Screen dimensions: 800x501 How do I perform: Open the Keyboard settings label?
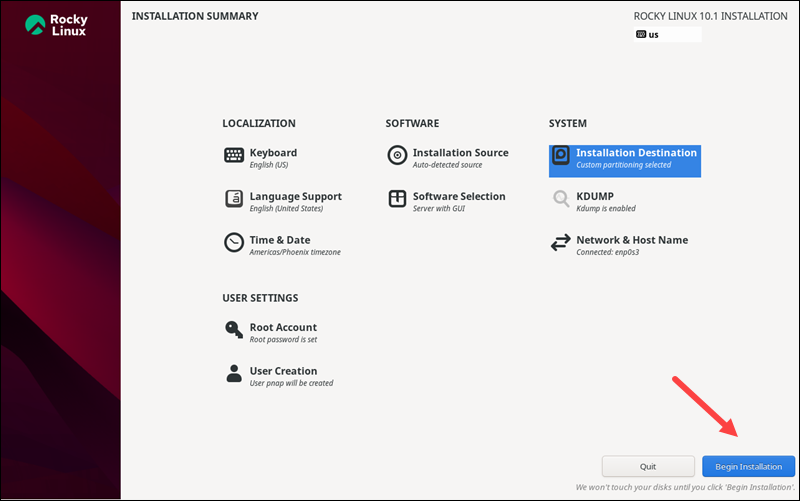[x=273, y=153]
